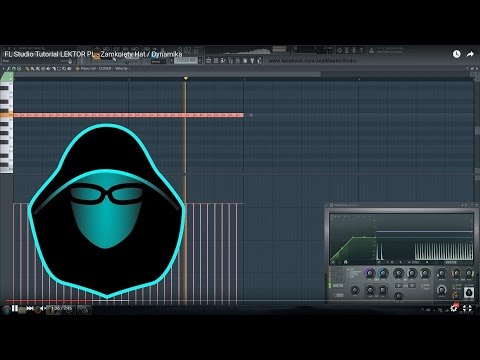The width and height of the screenshot is (480, 360).
Task: Click the target channel icon beside Piano roll title
Action: 77,69
